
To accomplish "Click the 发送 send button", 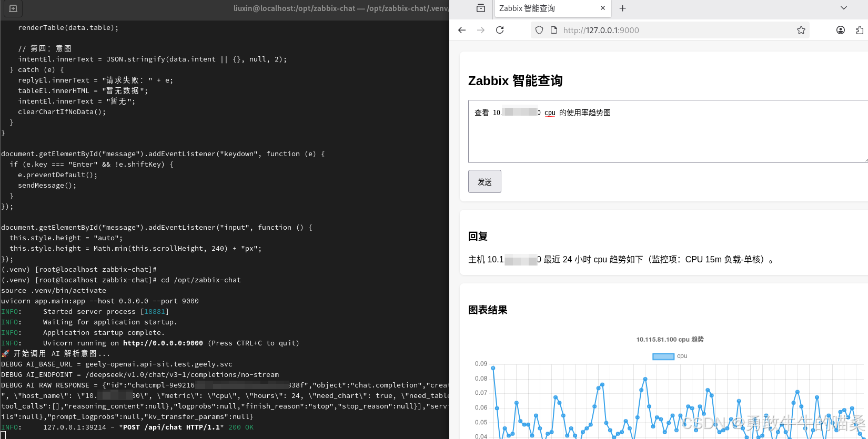I will coord(485,181).
